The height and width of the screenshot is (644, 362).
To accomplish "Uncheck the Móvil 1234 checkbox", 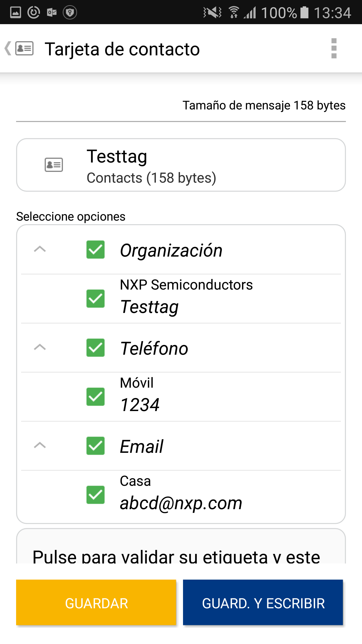I will pyautogui.click(x=96, y=397).
